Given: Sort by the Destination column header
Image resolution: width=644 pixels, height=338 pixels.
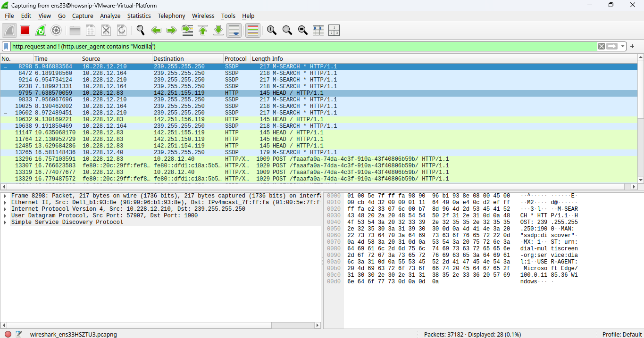Looking at the screenshot, I should click(x=188, y=58).
